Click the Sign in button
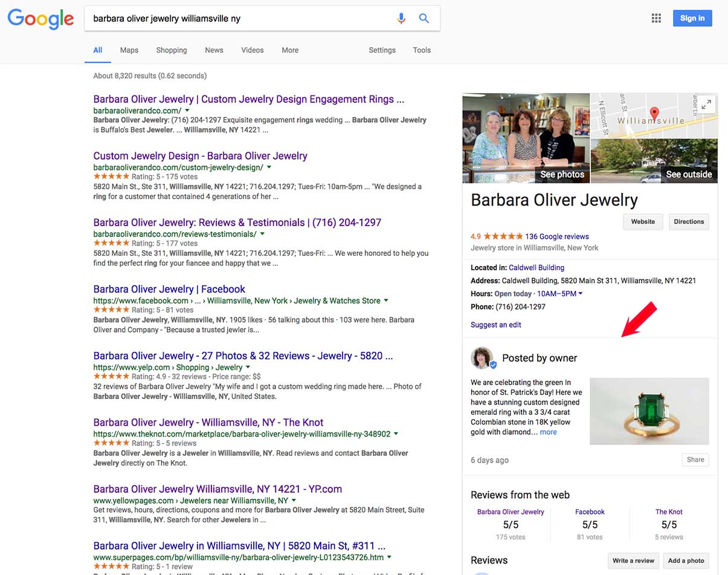Viewport: 728px width, 575px height. click(x=692, y=18)
